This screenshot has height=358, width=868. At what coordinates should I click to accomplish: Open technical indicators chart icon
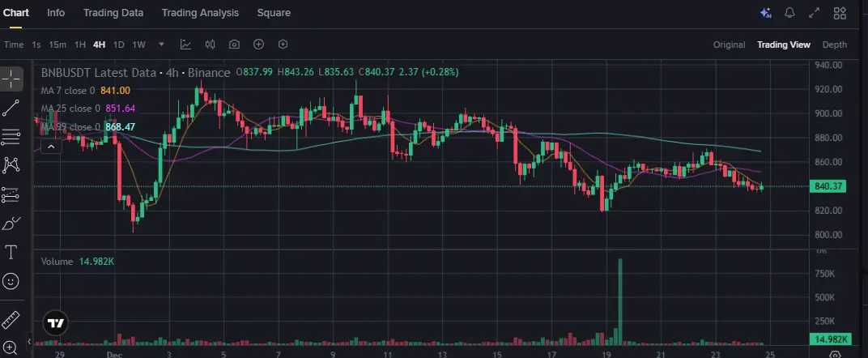coord(185,45)
